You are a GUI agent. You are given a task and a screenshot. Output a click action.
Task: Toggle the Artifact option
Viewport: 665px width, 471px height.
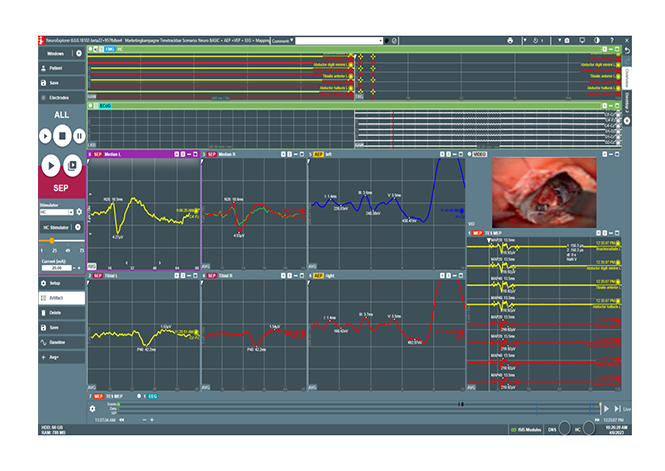point(59,297)
